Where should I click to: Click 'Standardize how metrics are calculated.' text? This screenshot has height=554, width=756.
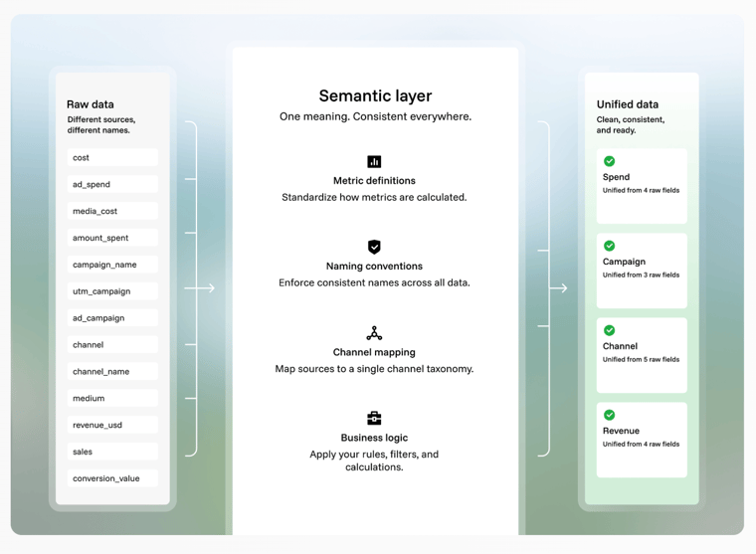pyautogui.click(x=374, y=197)
